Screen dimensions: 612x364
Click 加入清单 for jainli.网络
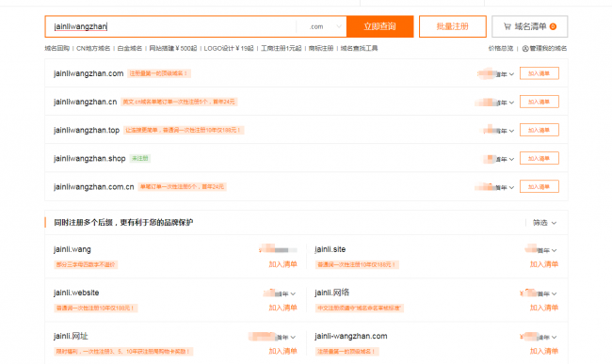[x=544, y=308]
